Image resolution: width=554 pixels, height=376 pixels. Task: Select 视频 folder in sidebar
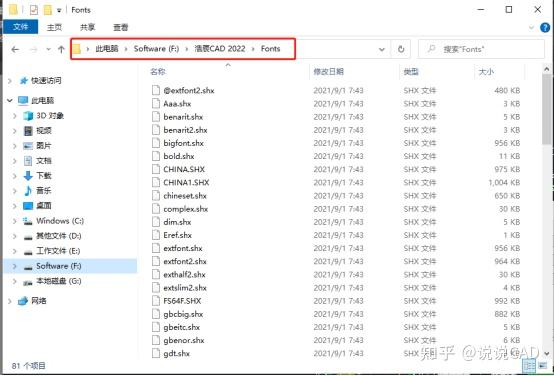[44, 131]
